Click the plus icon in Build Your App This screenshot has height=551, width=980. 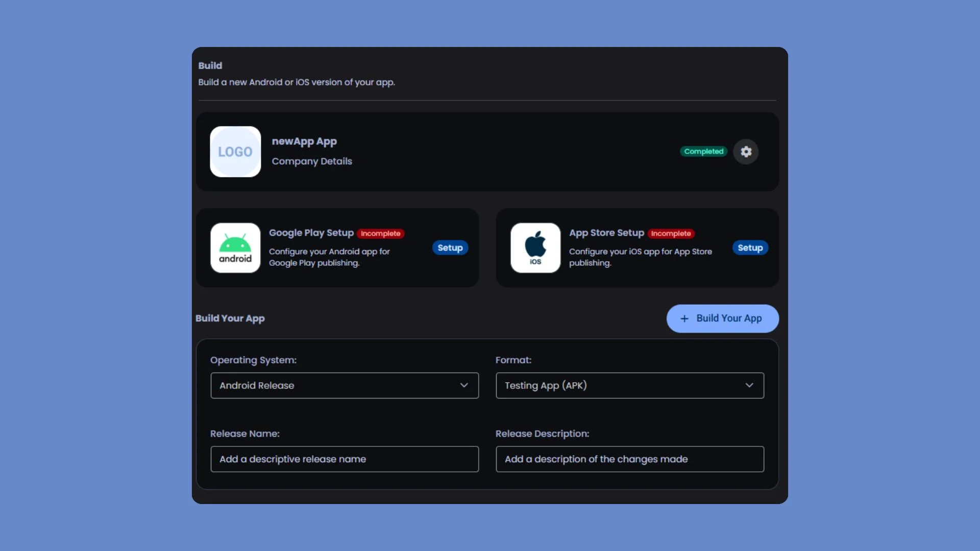tap(684, 318)
